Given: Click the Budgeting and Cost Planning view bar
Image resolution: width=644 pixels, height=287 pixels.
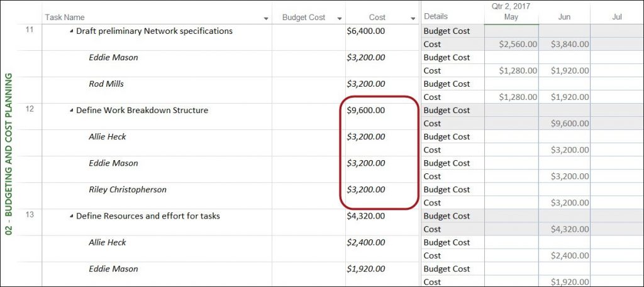Looking at the screenshot, I should (x=9, y=154).
